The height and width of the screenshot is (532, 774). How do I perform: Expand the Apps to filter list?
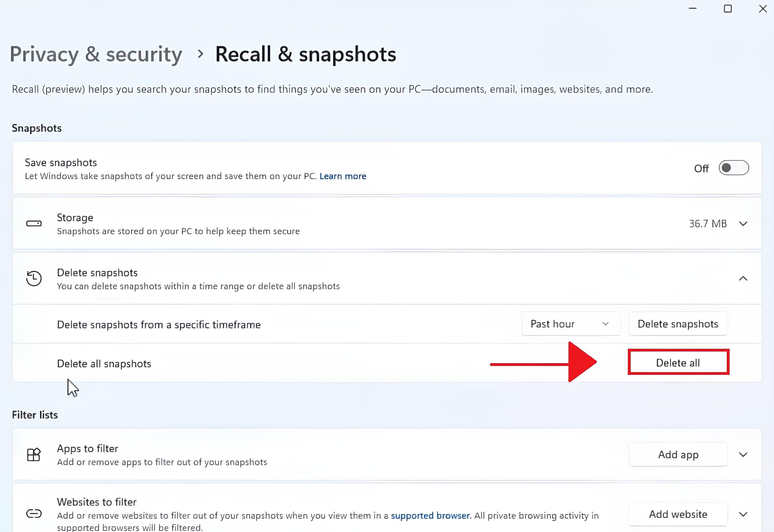point(743,455)
